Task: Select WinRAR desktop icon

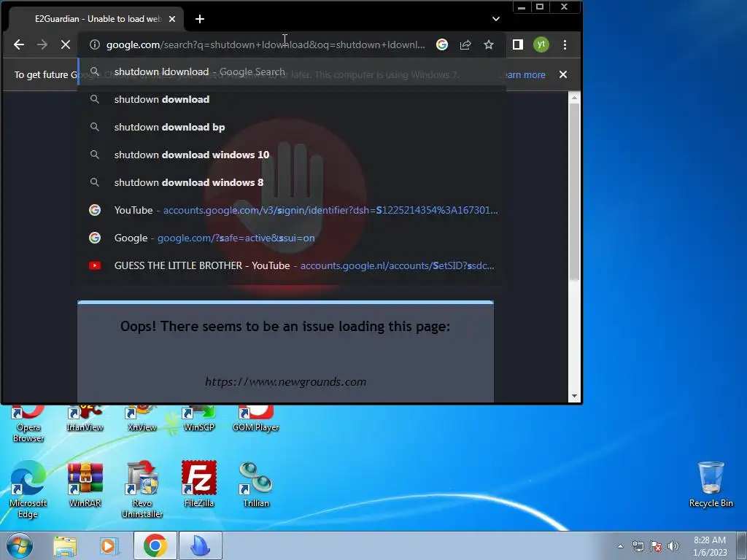Action: pyautogui.click(x=85, y=484)
